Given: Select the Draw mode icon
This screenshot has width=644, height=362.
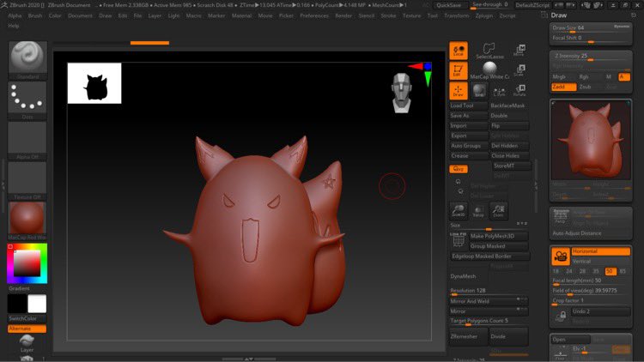Looking at the screenshot, I should 459,91.
